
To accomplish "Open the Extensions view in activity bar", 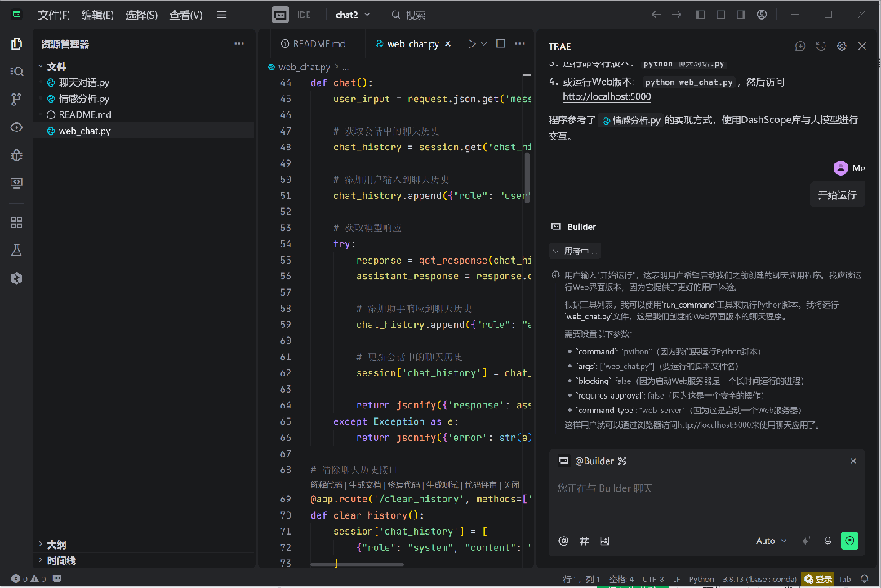I will 16,222.
